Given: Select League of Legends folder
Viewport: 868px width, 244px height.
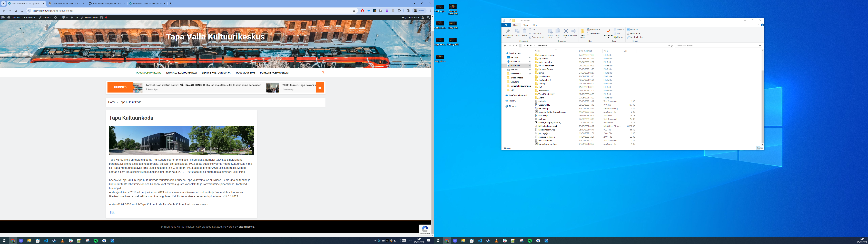Looking at the screenshot, I should point(547,55).
